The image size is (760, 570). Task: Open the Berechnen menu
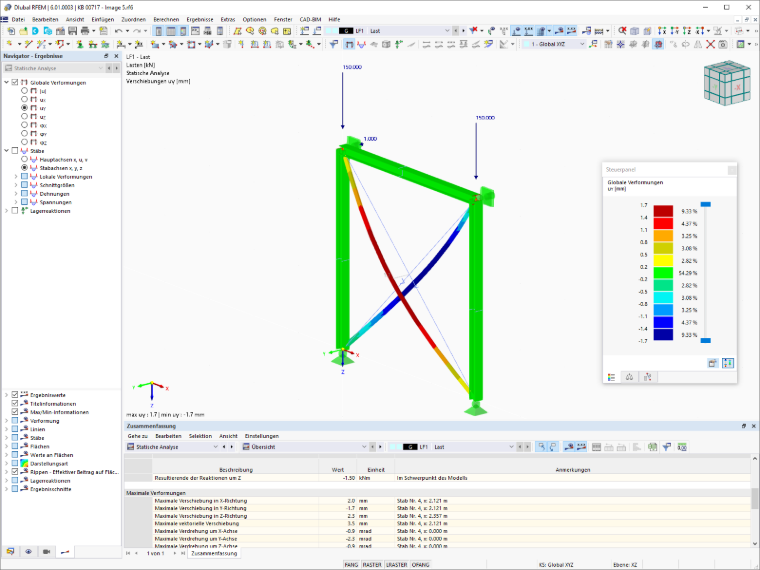click(x=166, y=19)
